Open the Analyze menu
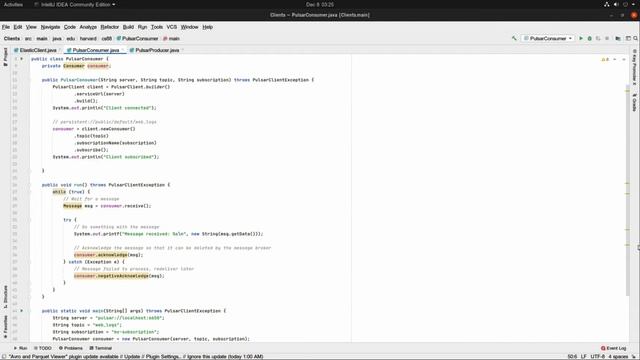Image resolution: width=640 pixels, height=360 pixels. pos(88,27)
